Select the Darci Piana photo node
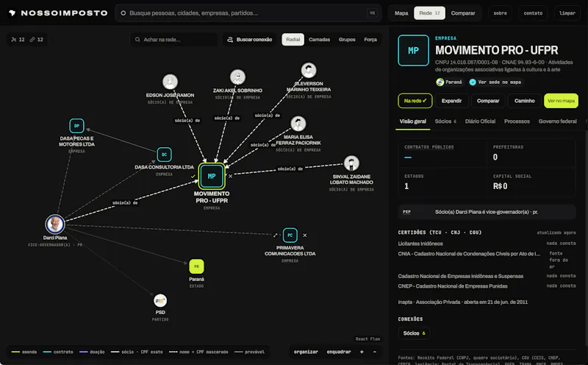 [55, 224]
